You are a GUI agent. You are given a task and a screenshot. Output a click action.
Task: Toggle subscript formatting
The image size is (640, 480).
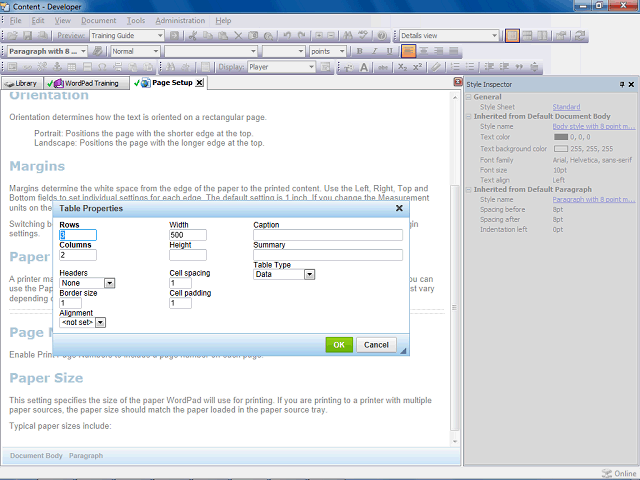(402, 67)
